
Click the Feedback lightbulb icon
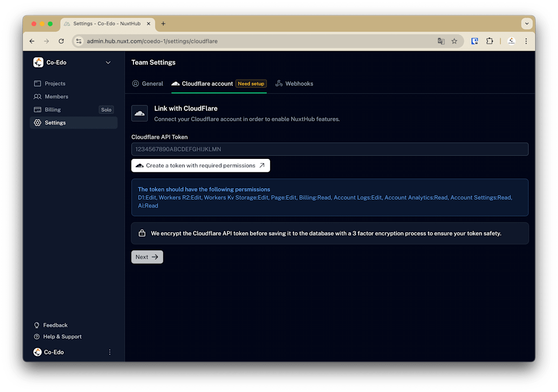pos(37,325)
